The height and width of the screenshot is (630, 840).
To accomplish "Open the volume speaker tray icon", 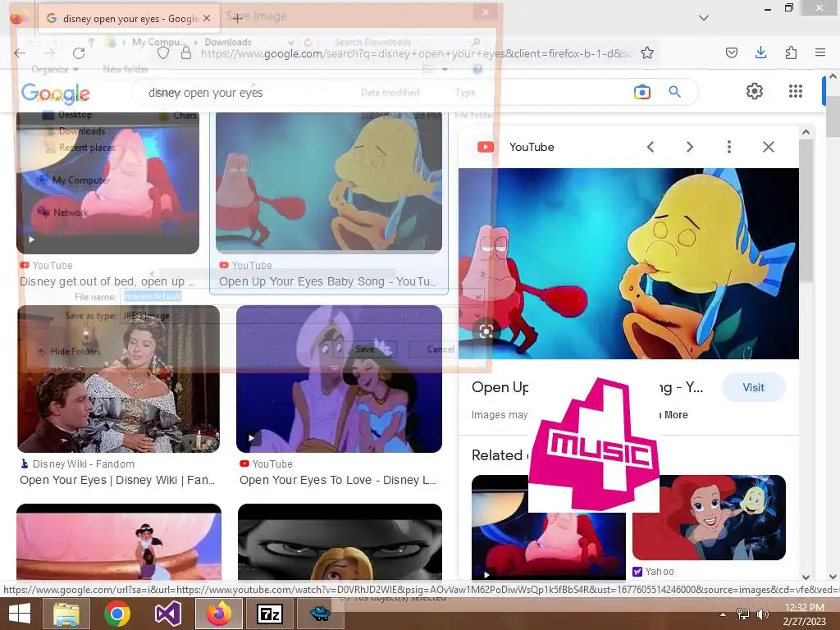I will coord(762,614).
